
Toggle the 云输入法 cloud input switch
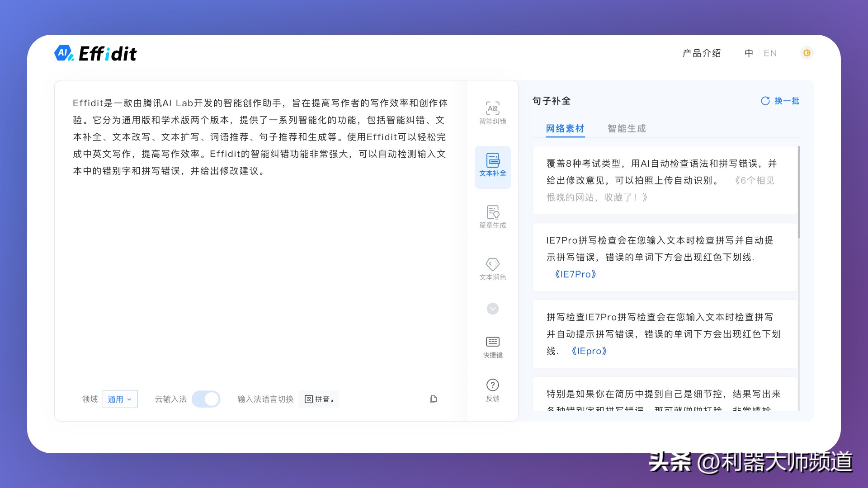pos(206,399)
